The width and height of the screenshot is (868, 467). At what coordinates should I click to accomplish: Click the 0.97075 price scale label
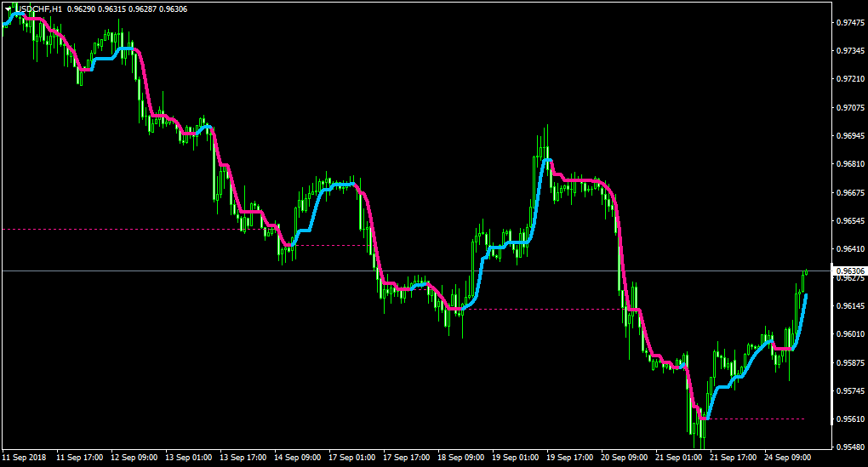[x=850, y=107]
